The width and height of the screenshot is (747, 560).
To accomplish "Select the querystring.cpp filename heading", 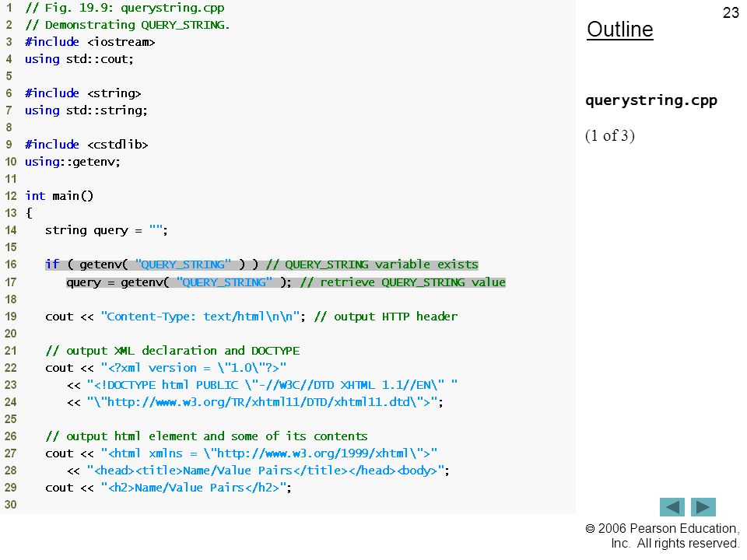I will (651, 100).
